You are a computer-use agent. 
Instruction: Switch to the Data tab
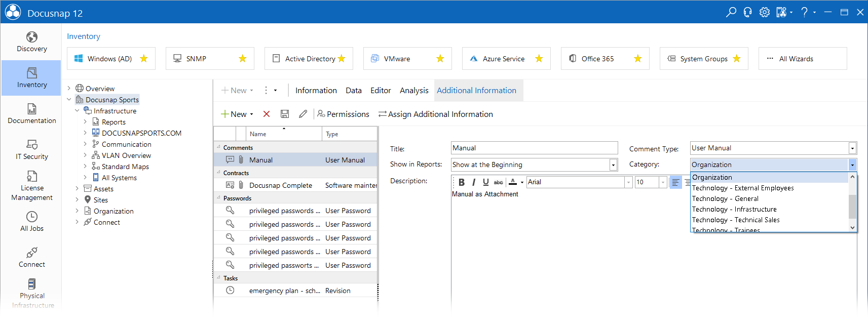[x=353, y=91]
